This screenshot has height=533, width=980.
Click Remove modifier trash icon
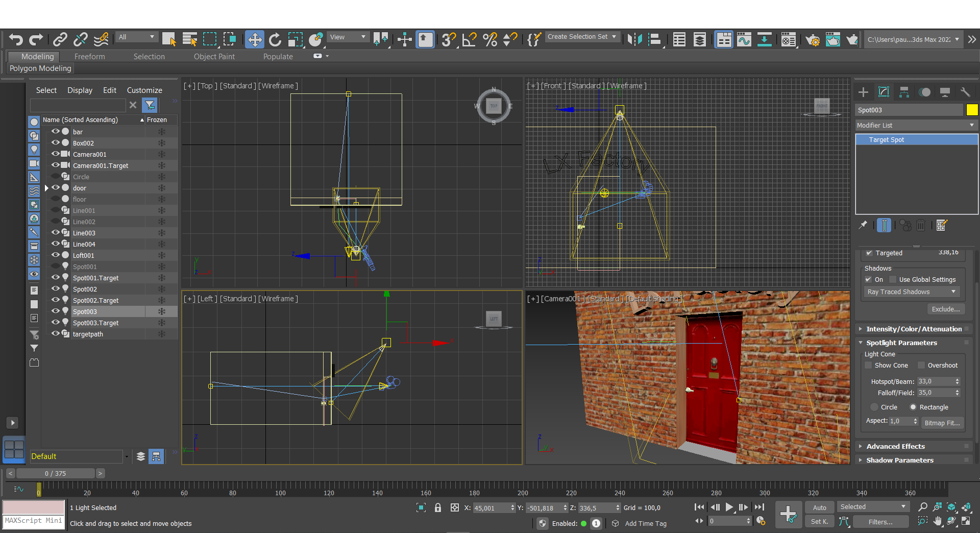click(x=921, y=225)
